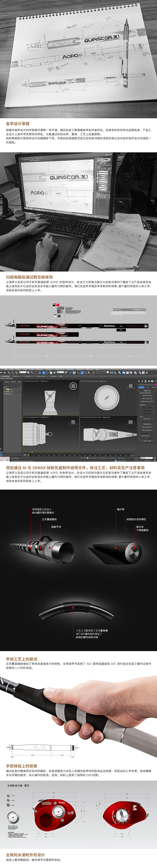157x868 pixels.
Task: Open the Top viewport [+] menu
Action: [x=24, y=381]
